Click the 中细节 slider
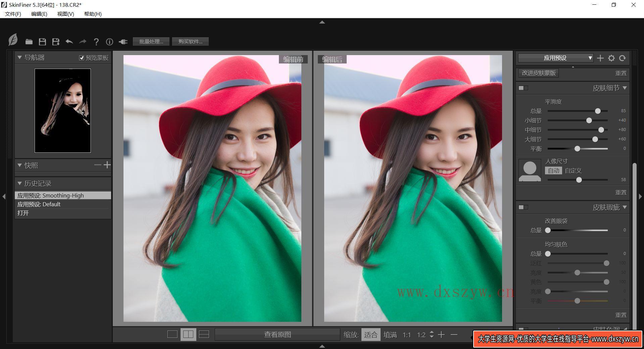The height and width of the screenshot is (349, 644). click(578, 130)
